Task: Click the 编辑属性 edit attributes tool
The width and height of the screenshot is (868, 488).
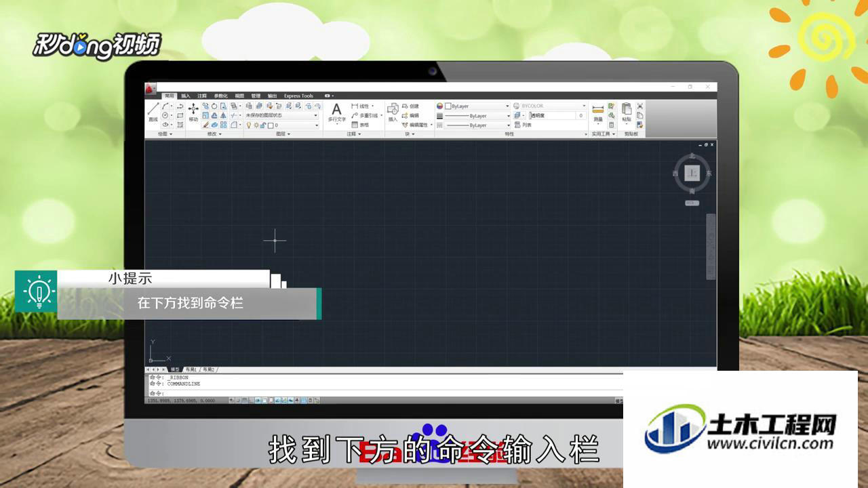Action: (417, 125)
